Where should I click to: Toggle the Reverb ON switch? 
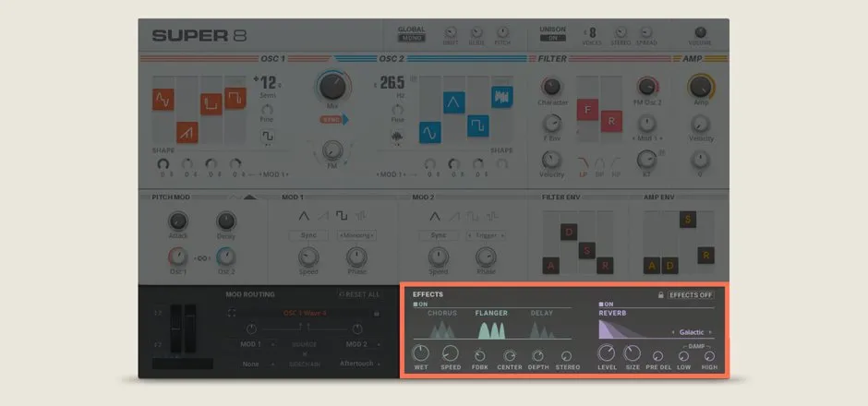(606, 304)
